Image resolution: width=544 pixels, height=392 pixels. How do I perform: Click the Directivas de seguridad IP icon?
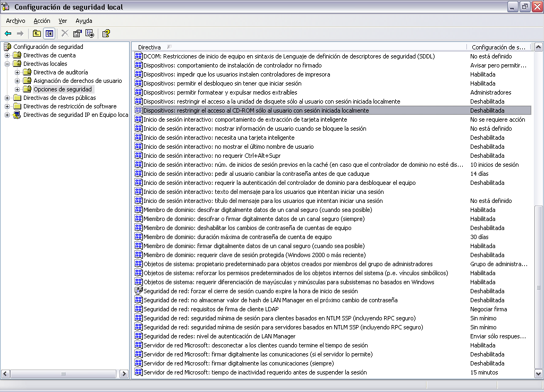click(x=17, y=115)
